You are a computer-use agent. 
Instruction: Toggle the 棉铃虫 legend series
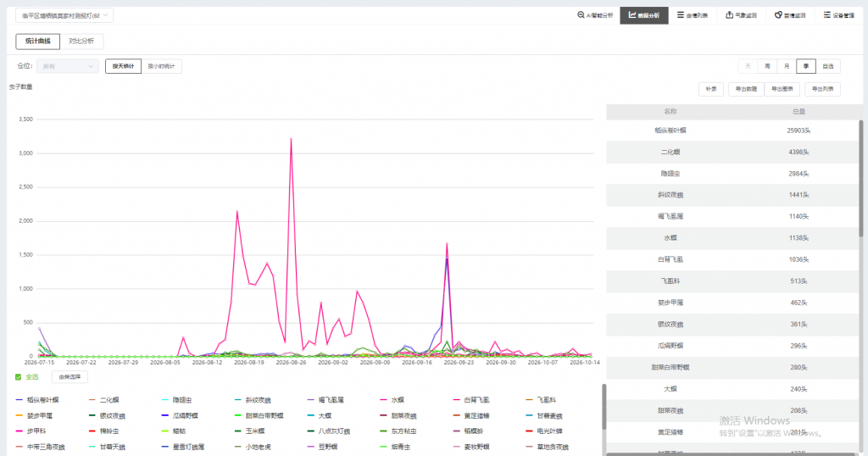[104, 431]
